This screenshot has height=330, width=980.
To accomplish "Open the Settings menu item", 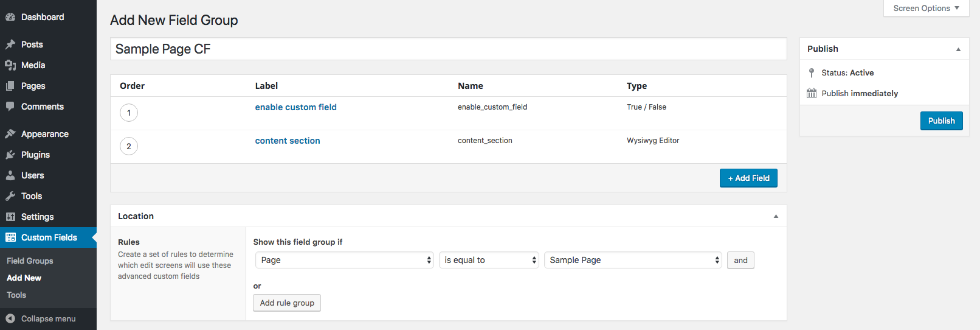I will tap(37, 217).
